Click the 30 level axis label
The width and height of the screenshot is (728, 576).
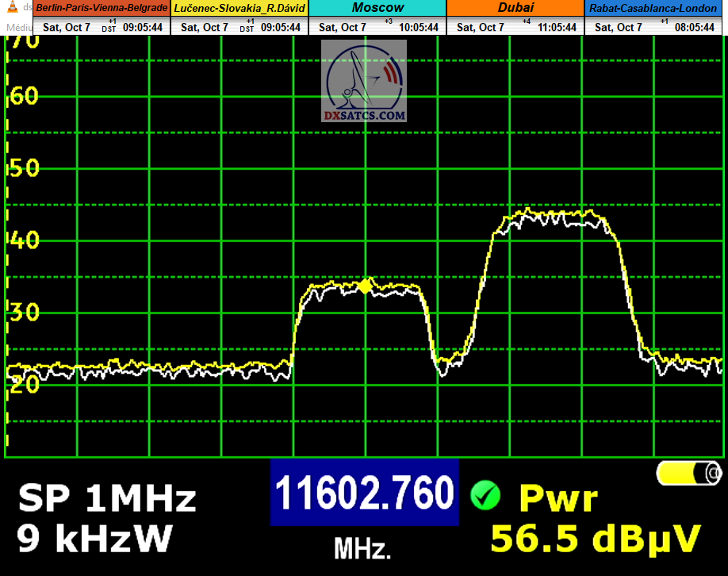[x=22, y=313]
